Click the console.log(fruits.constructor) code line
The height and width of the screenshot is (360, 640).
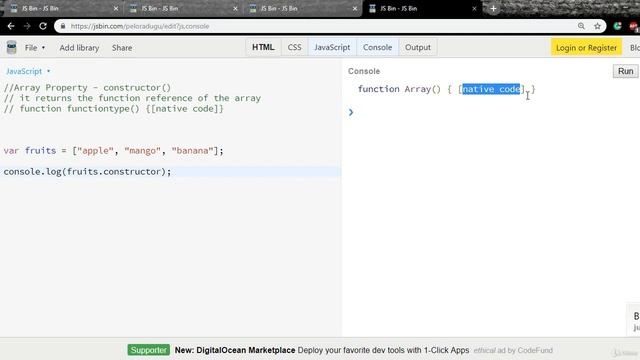coord(87,171)
